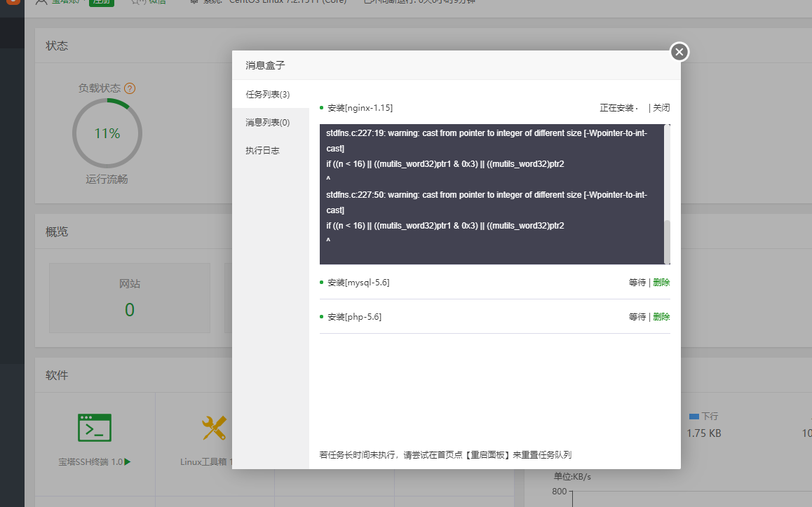The height and width of the screenshot is (507, 812).
Task: Click the 1.75 KB downstream value
Action: (x=704, y=433)
